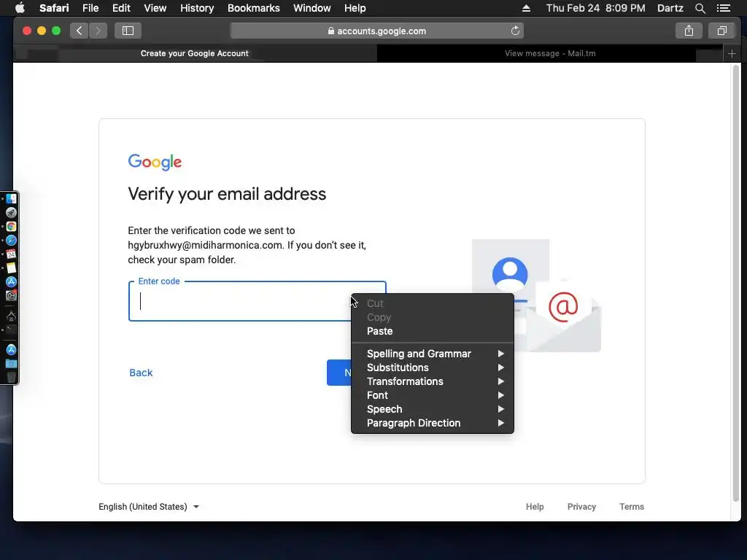Launch Google Chrome from the dock
The height and width of the screenshot is (560, 747).
(x=12, y=226)
